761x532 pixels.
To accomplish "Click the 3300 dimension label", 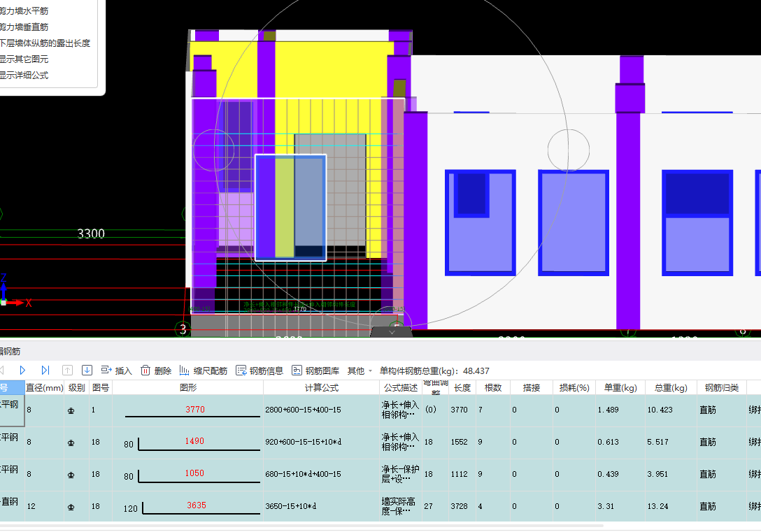I will pos(91,233).
